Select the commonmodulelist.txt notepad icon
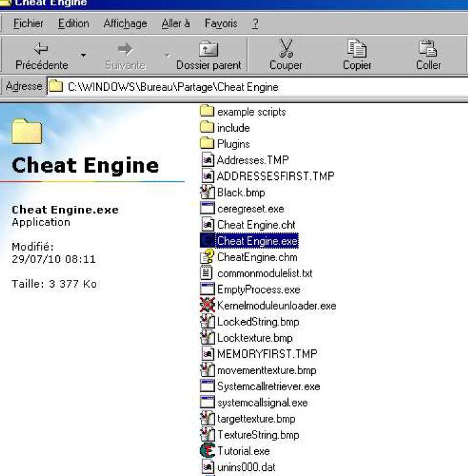Image resolution: width=468 pixels, height=476 pixels. (207, 273)
